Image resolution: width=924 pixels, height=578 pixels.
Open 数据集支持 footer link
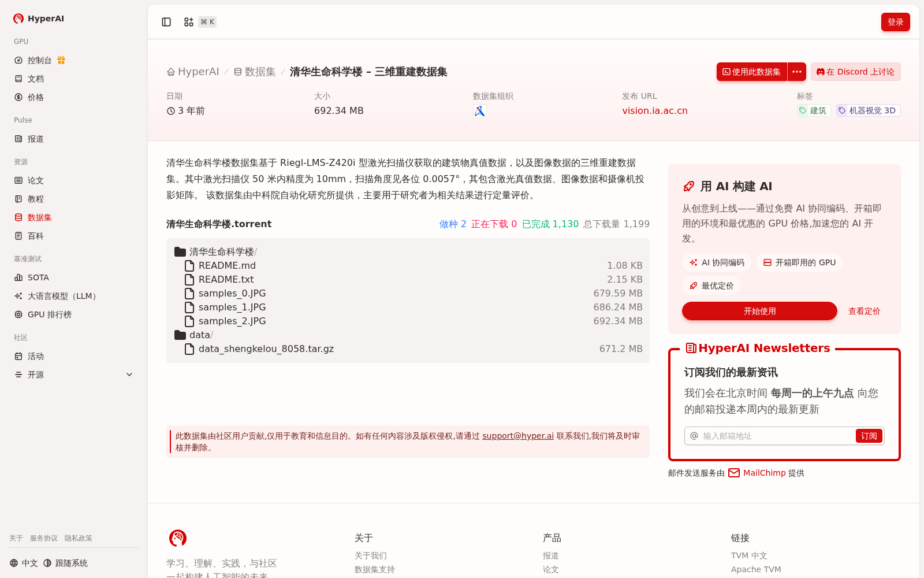point(375,569)
